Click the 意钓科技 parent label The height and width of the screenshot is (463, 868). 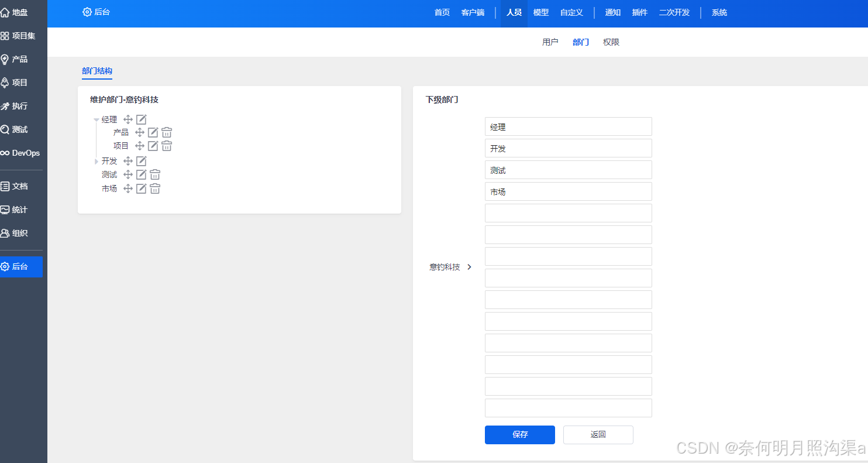tap(445, 267)
